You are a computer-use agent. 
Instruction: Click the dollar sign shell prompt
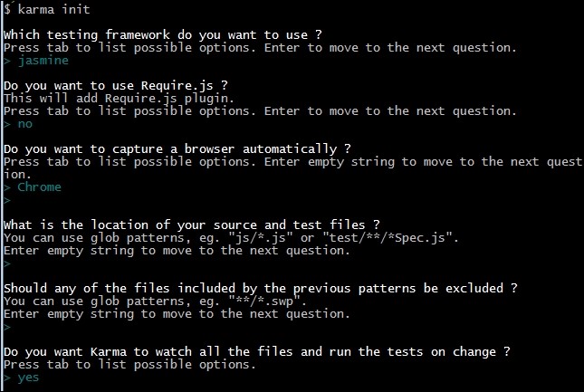7,9
